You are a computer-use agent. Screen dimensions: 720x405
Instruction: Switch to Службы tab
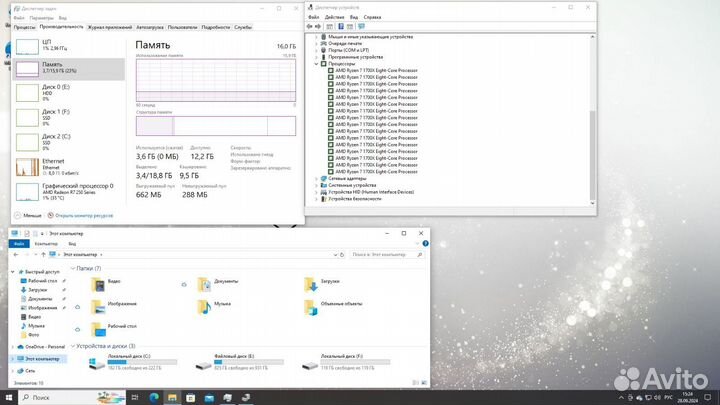point(243,27)
